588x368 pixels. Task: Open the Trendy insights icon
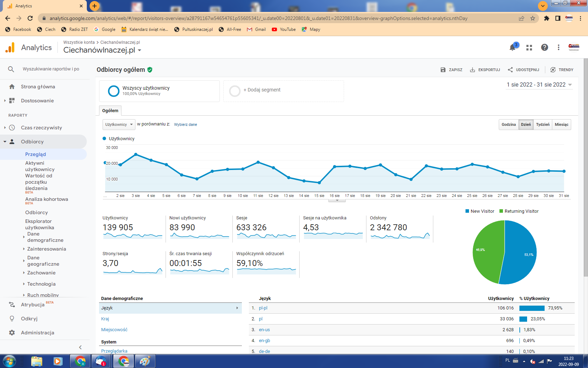[x=553, y=70]
